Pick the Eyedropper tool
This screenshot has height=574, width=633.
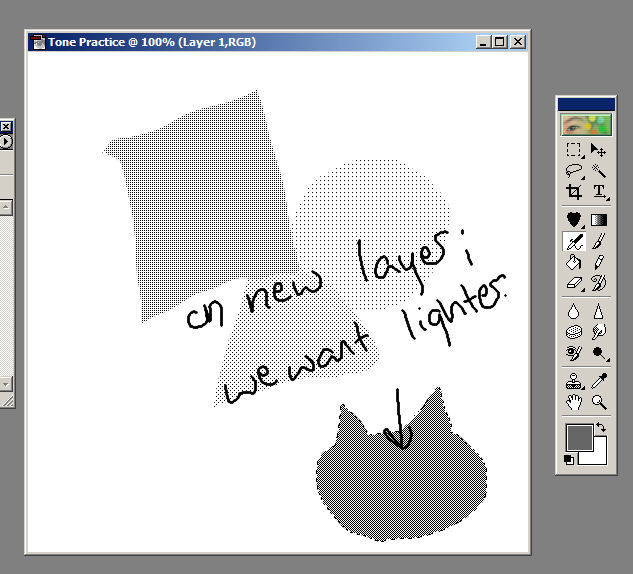pos(598,381)
